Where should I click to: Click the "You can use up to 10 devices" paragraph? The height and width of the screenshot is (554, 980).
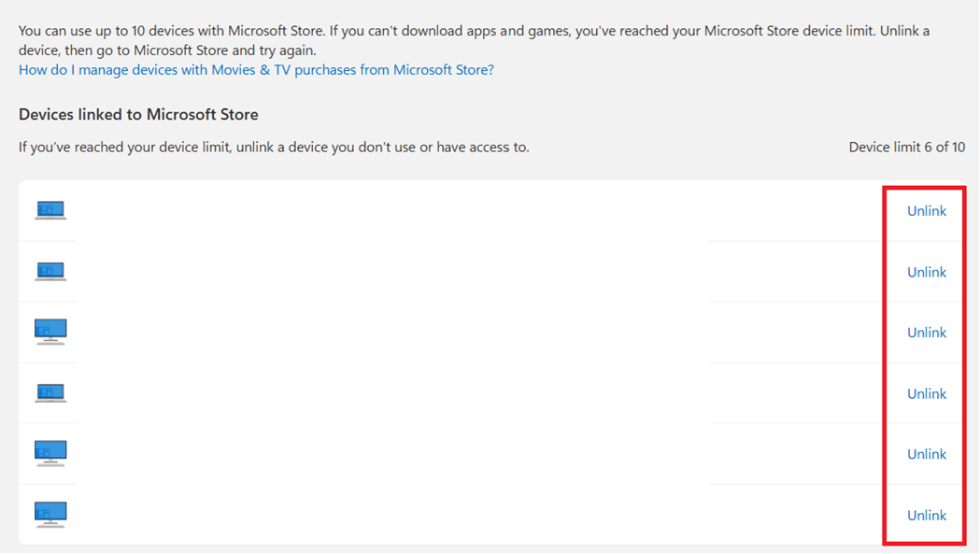(x=467, y=31)
